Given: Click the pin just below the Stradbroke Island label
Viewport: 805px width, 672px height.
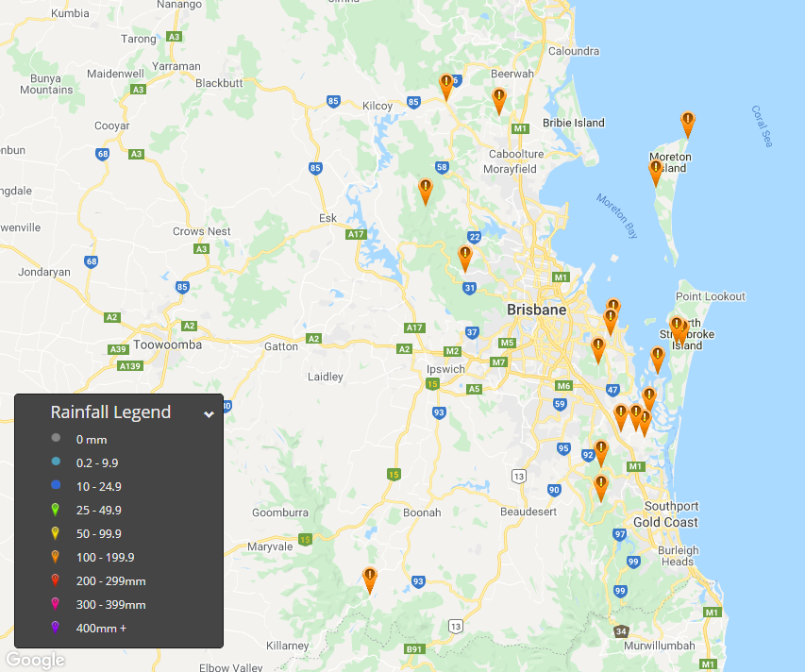Looking at the screenshot, I should 658,360.
